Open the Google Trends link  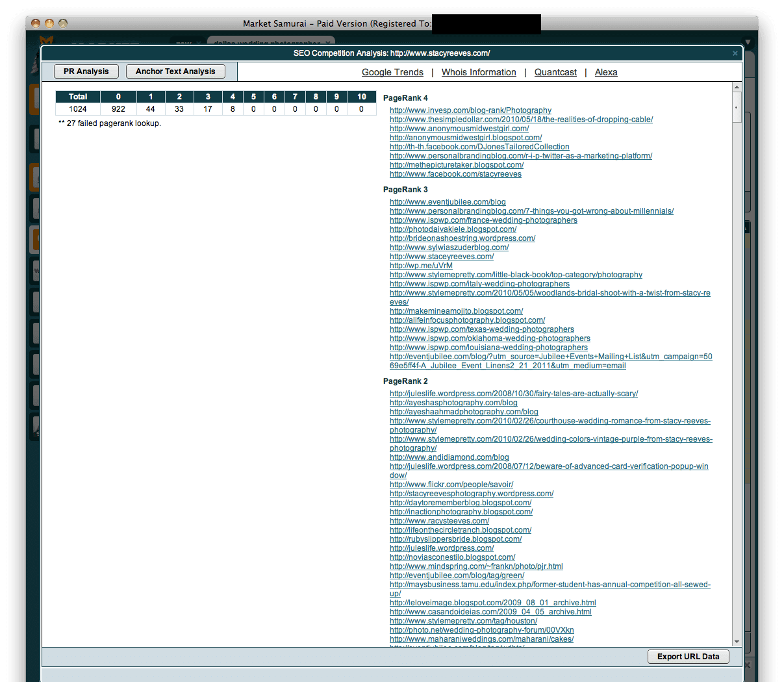pyautogui.click(x=392, y=72)
